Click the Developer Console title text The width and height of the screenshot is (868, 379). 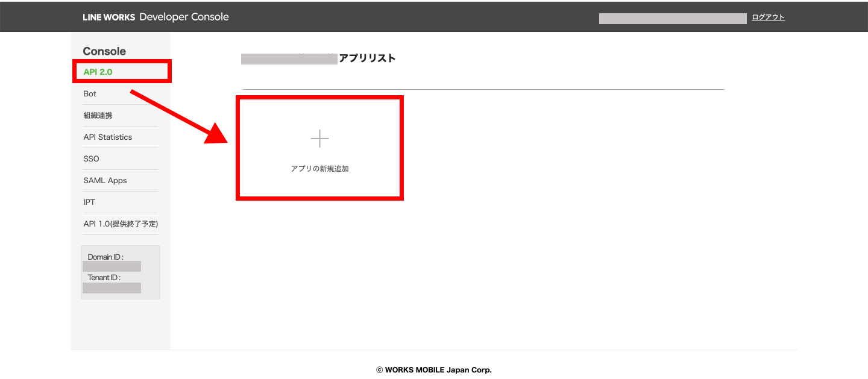(184, 17)
